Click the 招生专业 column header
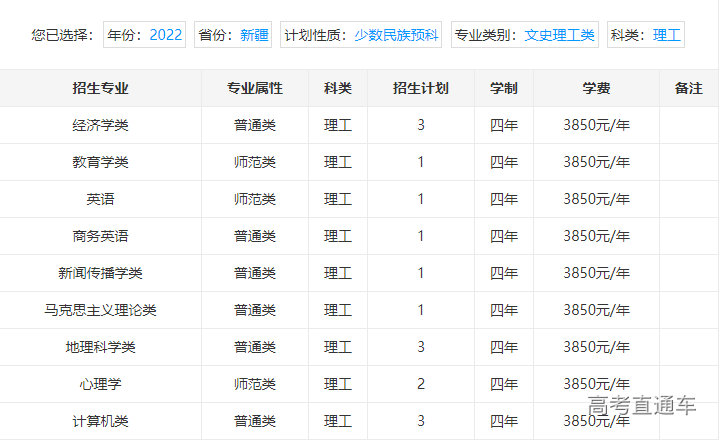The image size is (725, 445). point(100,88)
